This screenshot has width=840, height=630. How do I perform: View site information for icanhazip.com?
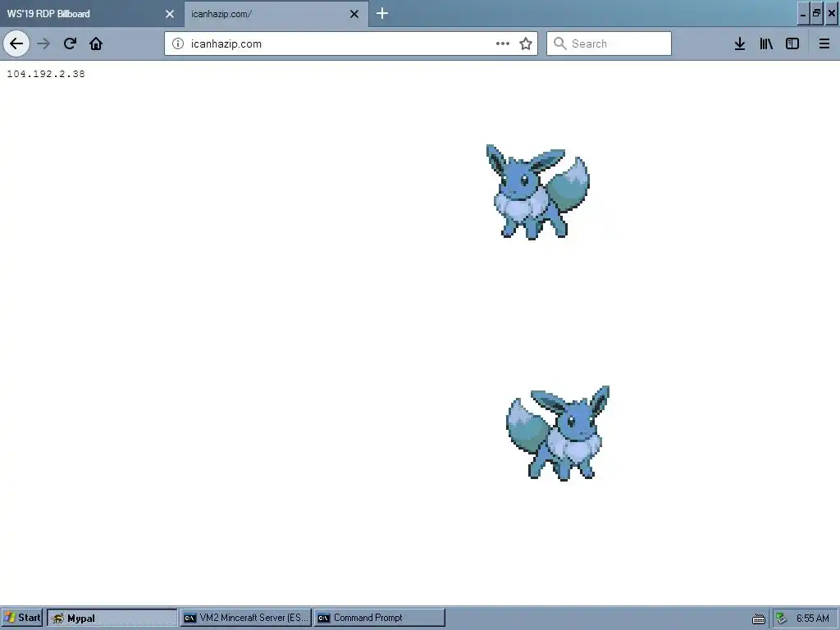click(178, 43)
